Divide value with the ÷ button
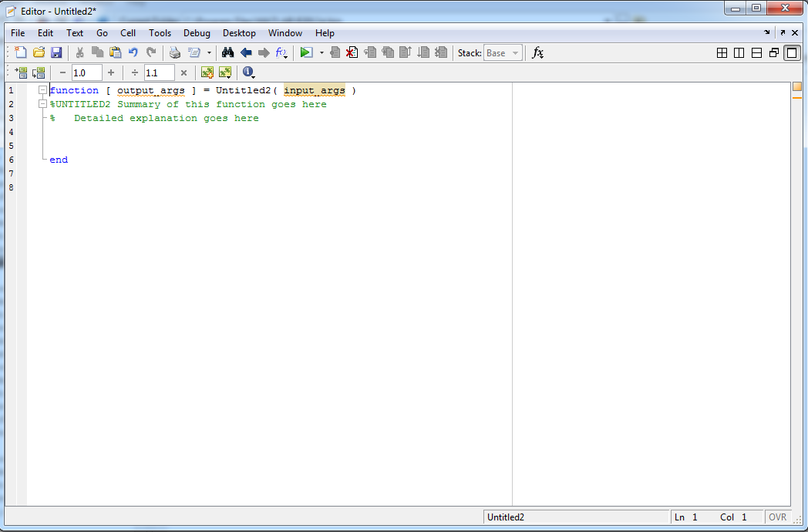808x532 pixels. 135,72
